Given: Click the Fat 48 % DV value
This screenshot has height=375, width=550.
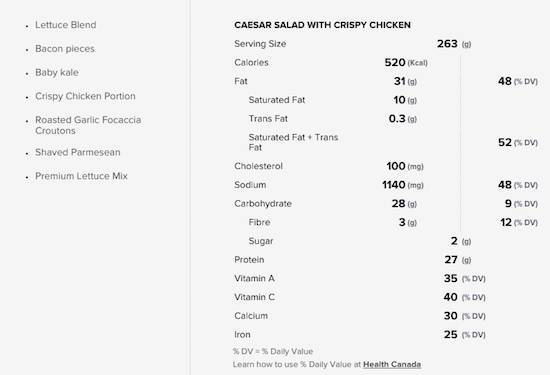Looking at the screenshot, I should click(518, 81).
